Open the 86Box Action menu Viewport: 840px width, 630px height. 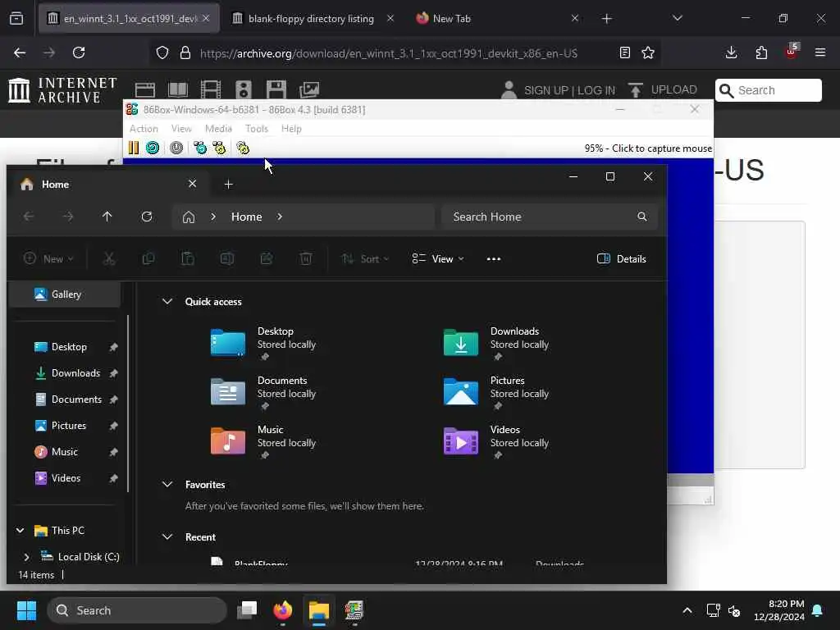pyautogui.click(x=144, y=129)
